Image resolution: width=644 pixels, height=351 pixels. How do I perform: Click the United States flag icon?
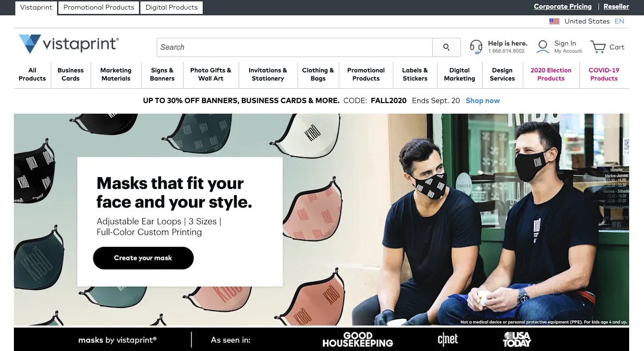coord(554,21)
